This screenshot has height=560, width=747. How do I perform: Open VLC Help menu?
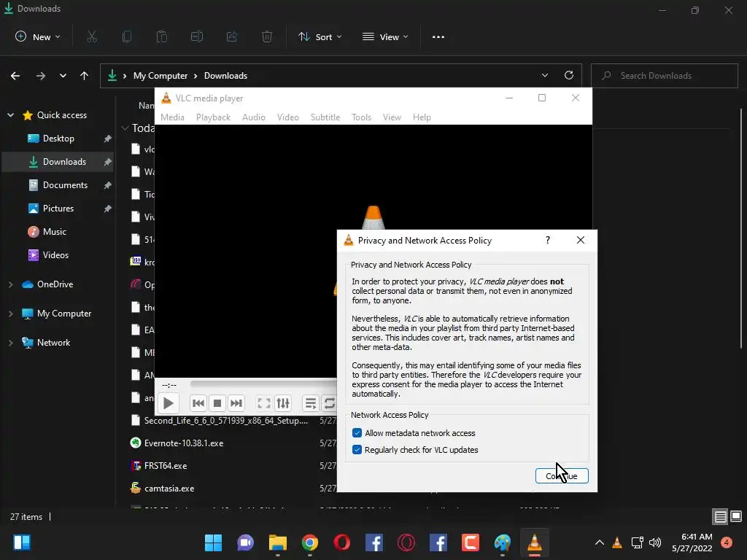click(422, 117)
